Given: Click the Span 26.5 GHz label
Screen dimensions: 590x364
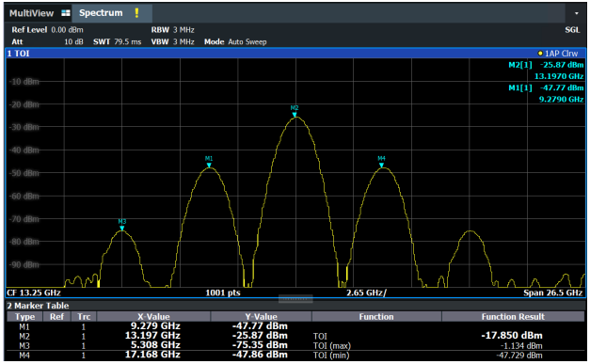Looking at the screenshot, I should point(552,293).
